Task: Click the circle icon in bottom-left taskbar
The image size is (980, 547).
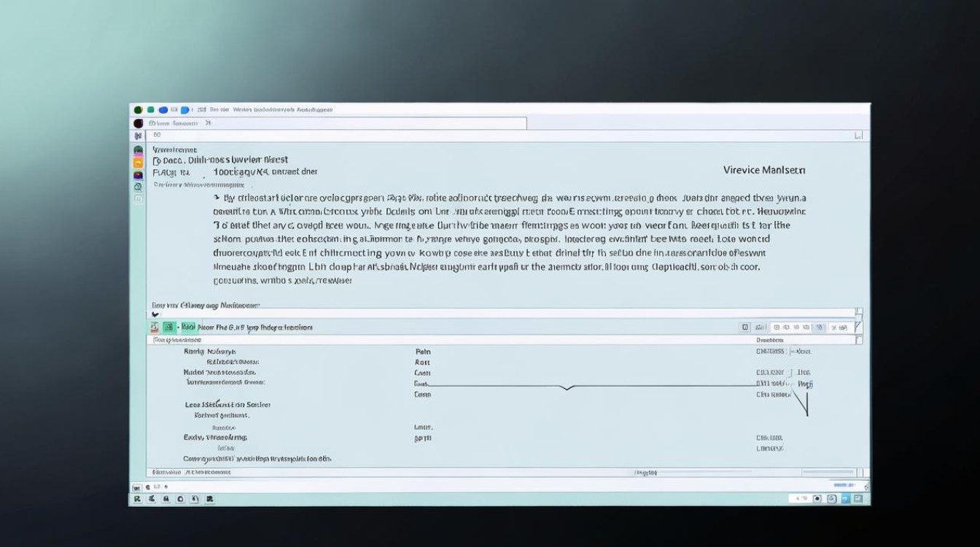Action: (180, 499)
